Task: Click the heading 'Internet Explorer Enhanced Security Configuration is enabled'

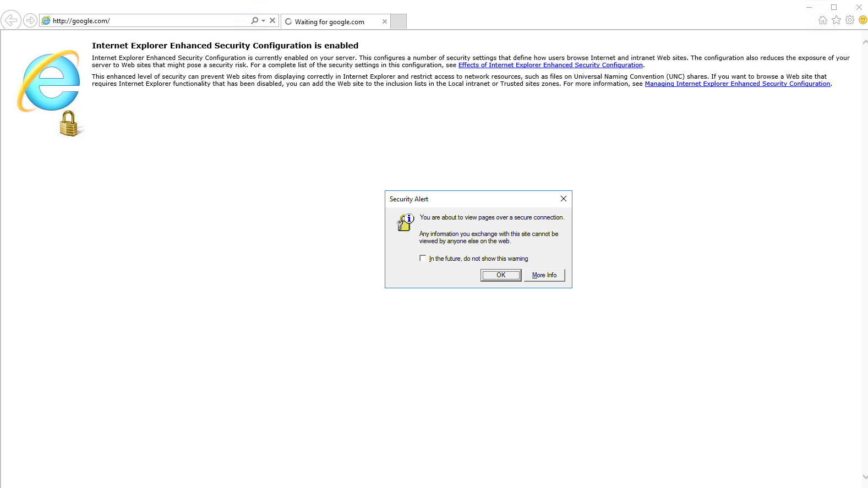Action: pos(225,46)
